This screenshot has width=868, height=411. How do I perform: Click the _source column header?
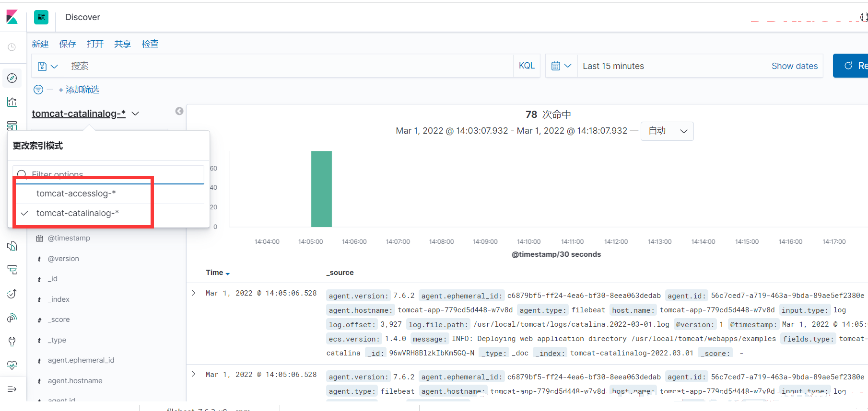tap(340, 273)
